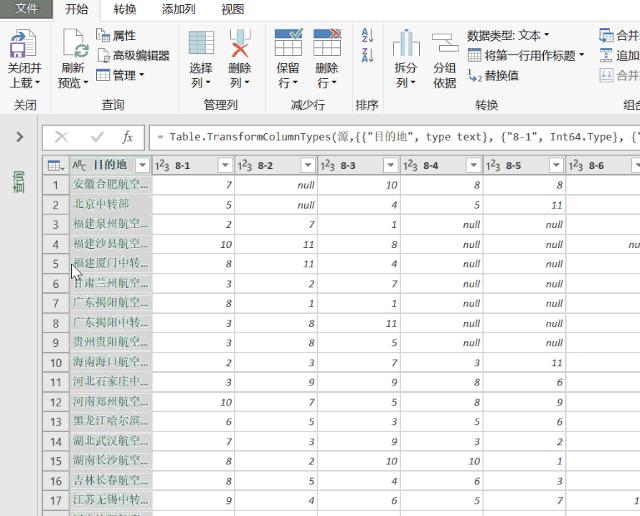Open filter dropdown for column 8-2
The height and width of the screenshot is (516, 640).
pyautogui.click(x=308, y=165)
